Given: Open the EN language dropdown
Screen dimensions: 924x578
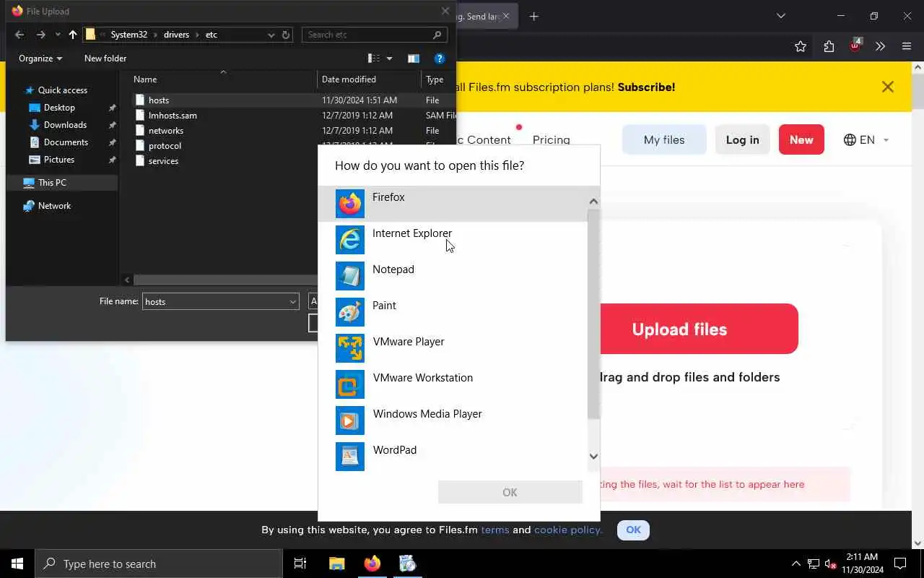Looking at the screenshot, I should pyautogui.click(x=866, y=140).
